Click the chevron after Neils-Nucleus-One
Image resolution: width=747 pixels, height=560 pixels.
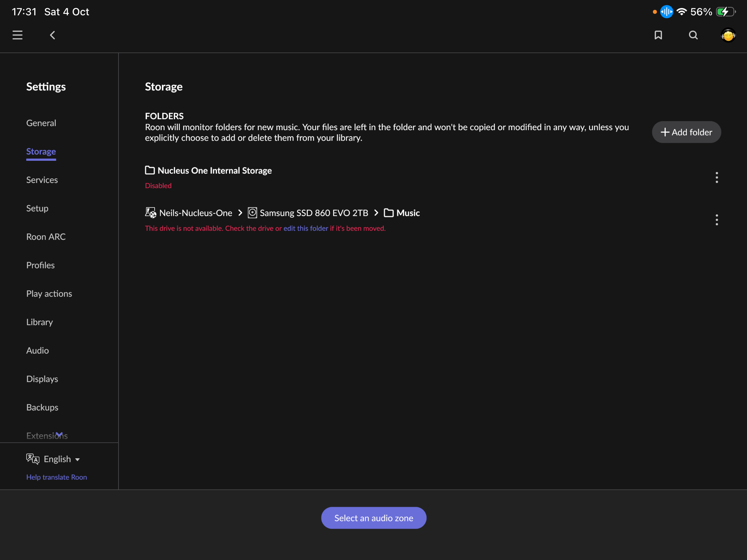click(x=240, y=213)
